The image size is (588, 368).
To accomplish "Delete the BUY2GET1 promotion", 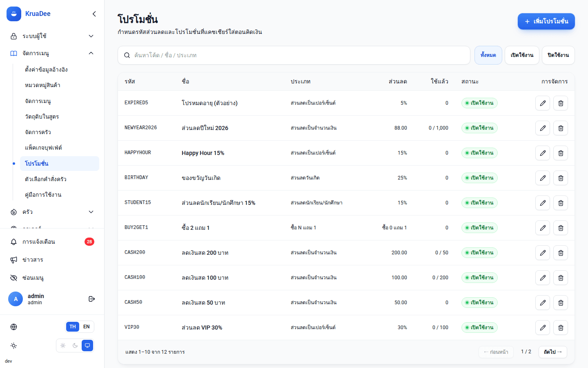I will 561,228.
